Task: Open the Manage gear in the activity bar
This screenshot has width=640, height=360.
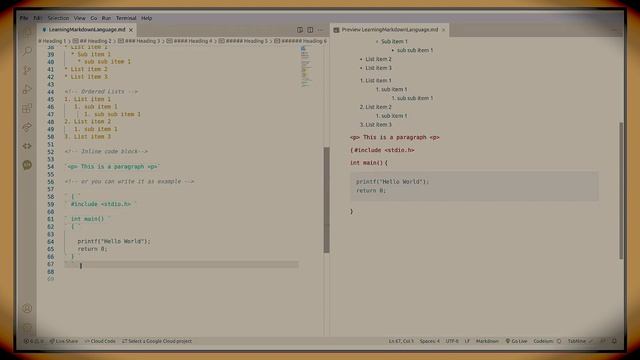Action: [27, 327]
